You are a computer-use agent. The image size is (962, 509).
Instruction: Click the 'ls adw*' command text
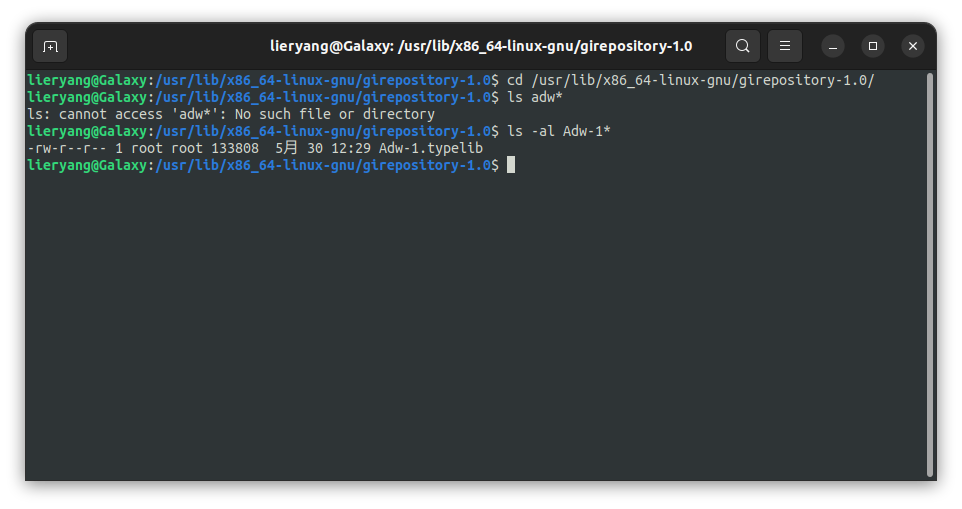tap(534, 98)
